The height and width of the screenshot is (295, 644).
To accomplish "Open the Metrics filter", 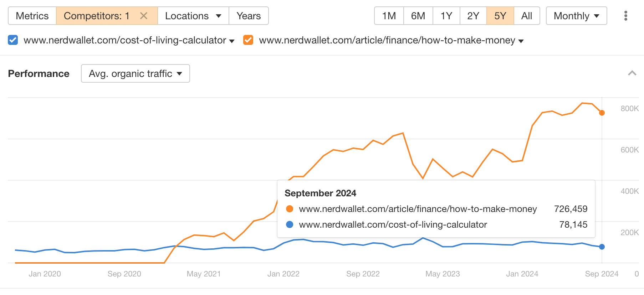I will (32, 16).
